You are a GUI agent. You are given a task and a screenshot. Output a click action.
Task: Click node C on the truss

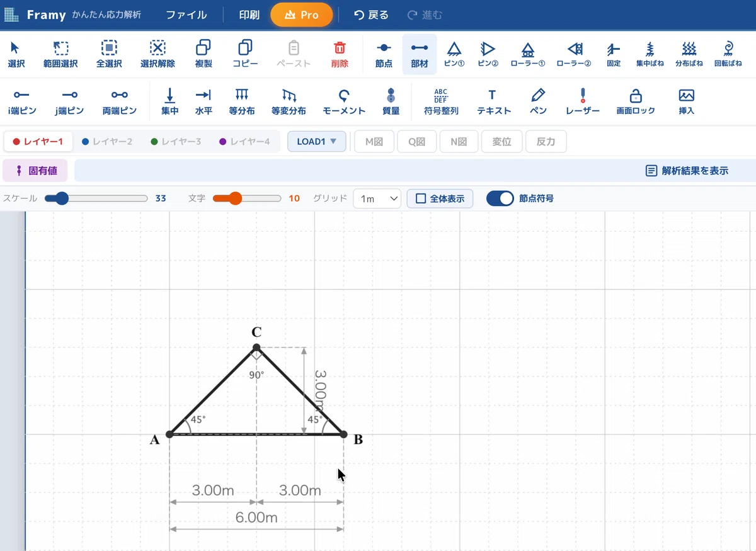(256, 348)
